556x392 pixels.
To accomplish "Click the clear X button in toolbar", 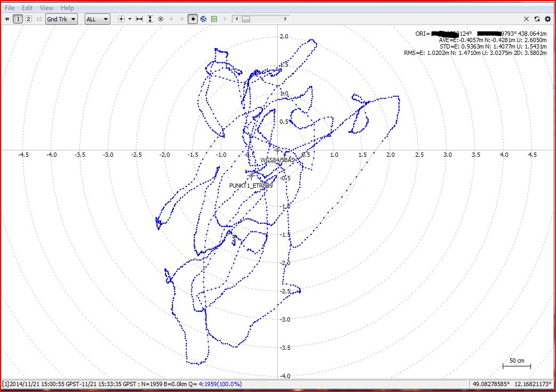I will click(527, 19).
